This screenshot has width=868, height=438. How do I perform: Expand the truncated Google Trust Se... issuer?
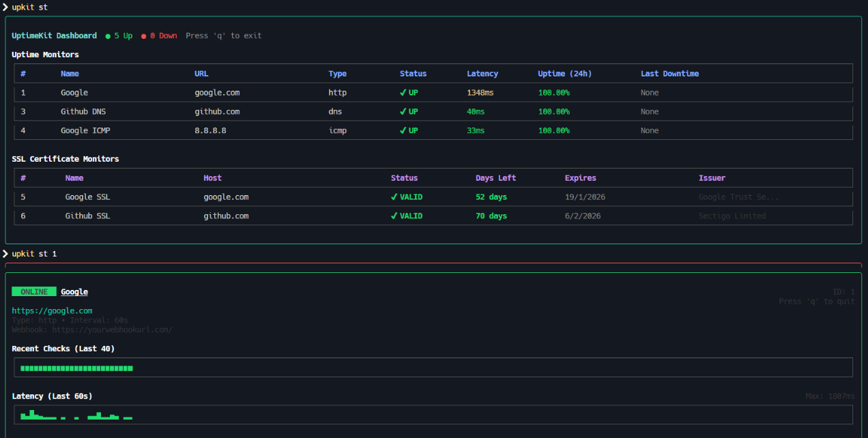coord(739,196)
